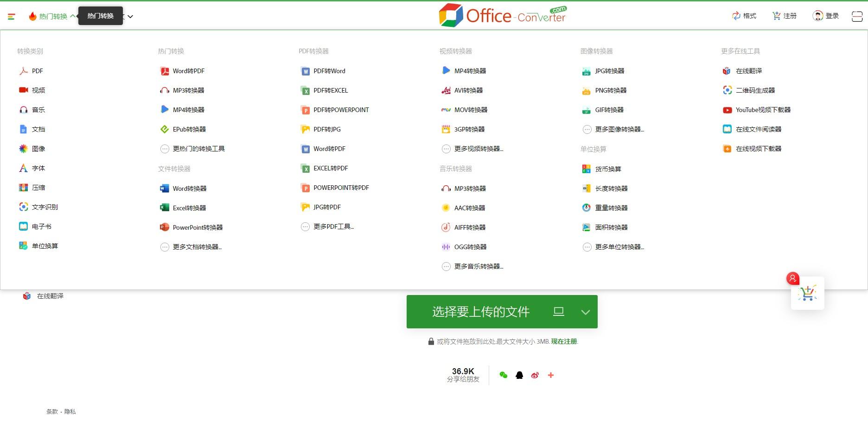Click the 现在注册 link

[x=564, y=341]
